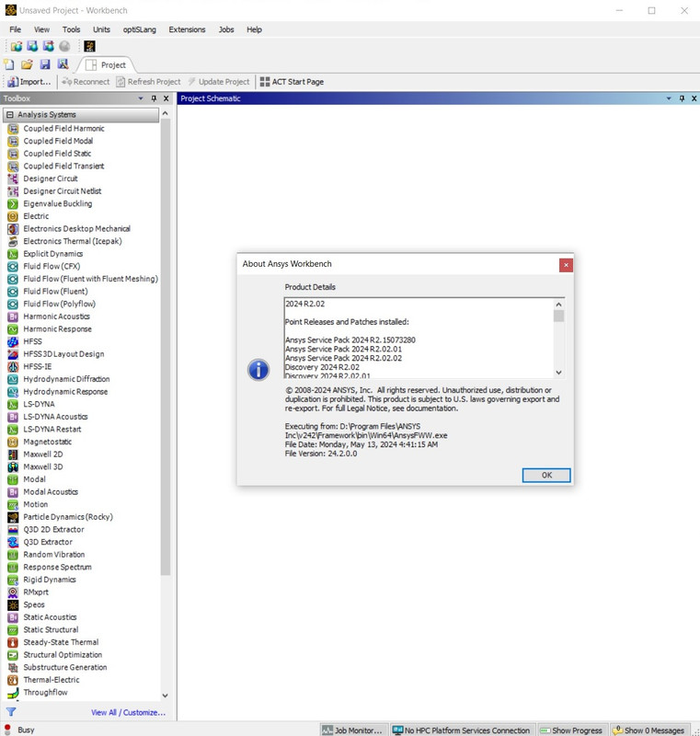Close the About Ansys Workbench dialog

566,265
